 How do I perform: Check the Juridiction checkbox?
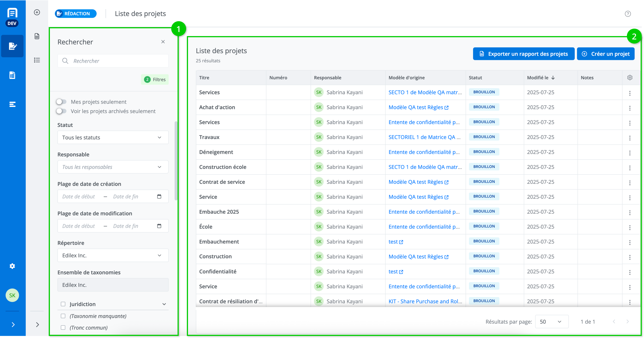tap(63, 304)
